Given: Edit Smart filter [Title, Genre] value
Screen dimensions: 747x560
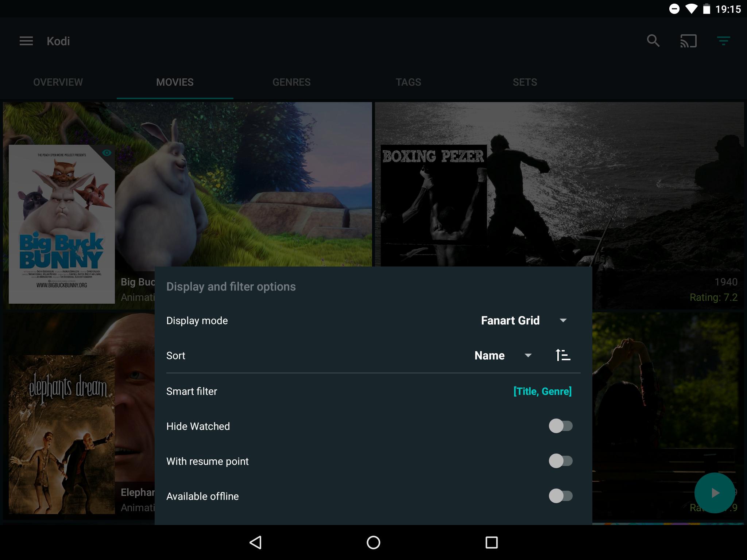Looking at the screenshot, I should (x=542, y=391).
